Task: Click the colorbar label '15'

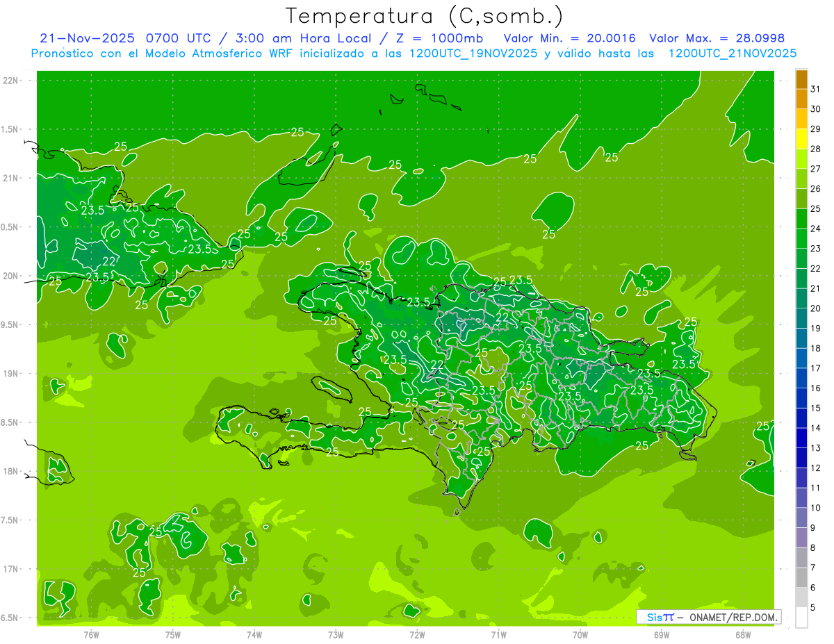Action: pos(816,408)
